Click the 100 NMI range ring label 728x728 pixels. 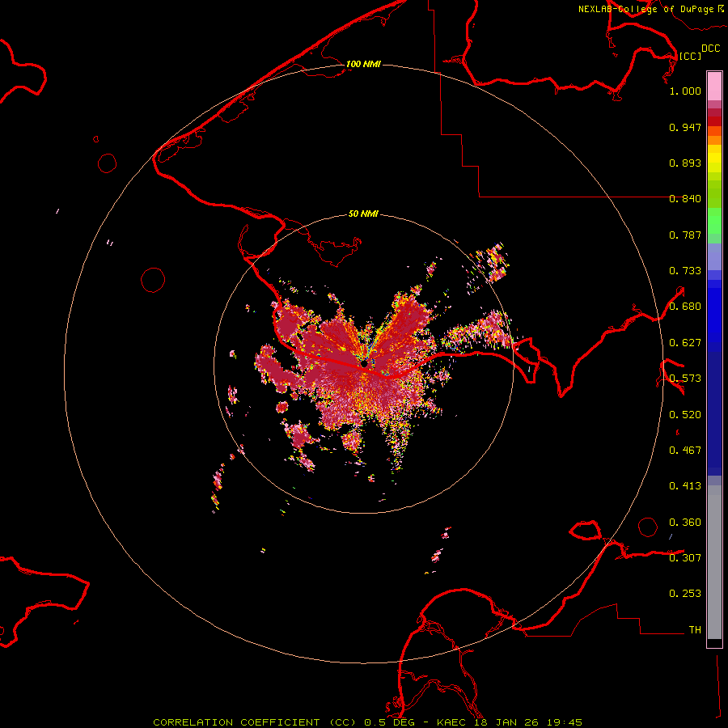363,64
